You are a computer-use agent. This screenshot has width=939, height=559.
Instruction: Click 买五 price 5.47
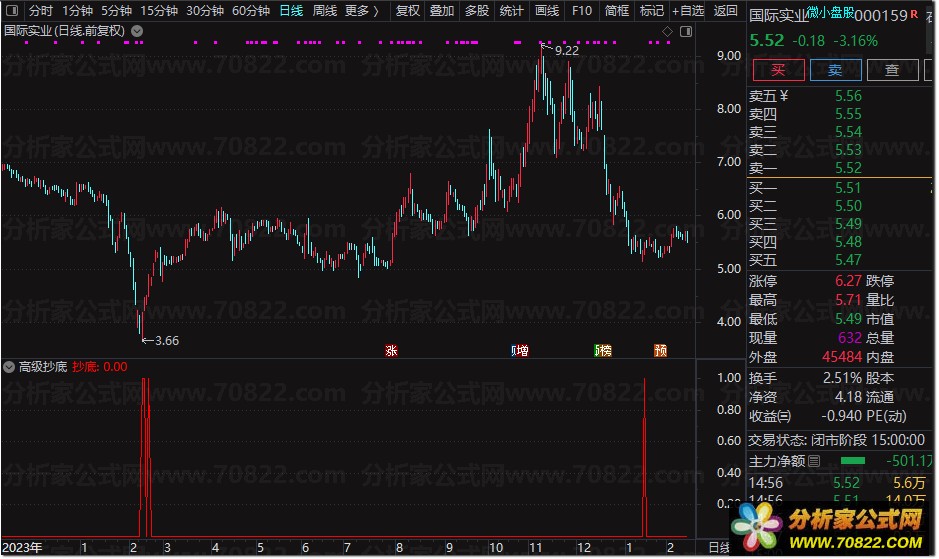(849, 259)
